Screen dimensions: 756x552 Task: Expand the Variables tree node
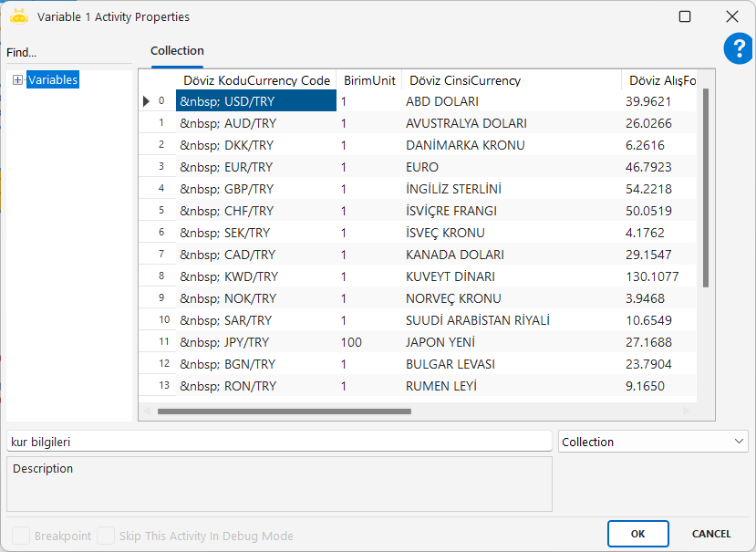pos(17,80)
